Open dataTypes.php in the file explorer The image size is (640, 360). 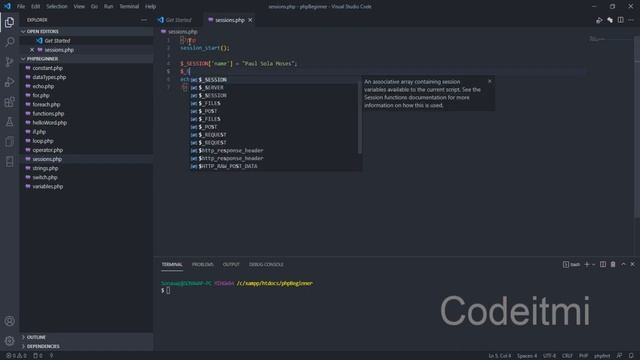[49, 77]
